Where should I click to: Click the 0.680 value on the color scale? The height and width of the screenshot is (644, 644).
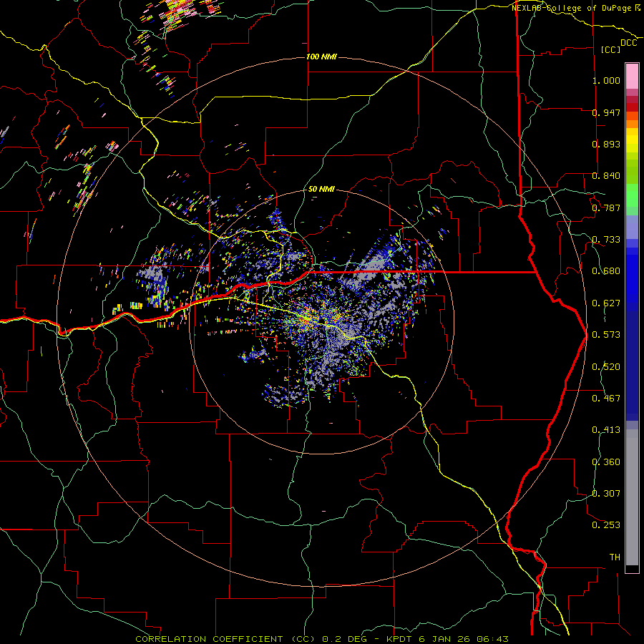point(606,271)
